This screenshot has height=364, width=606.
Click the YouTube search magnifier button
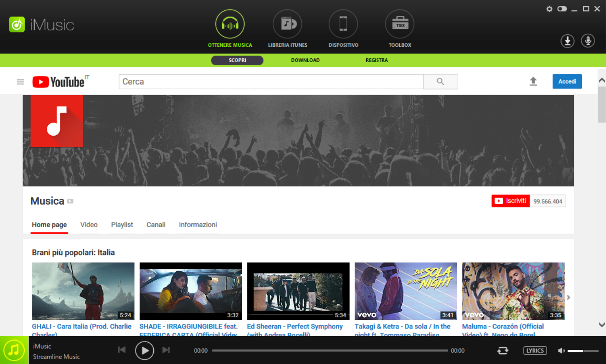[x=441, y=81]
